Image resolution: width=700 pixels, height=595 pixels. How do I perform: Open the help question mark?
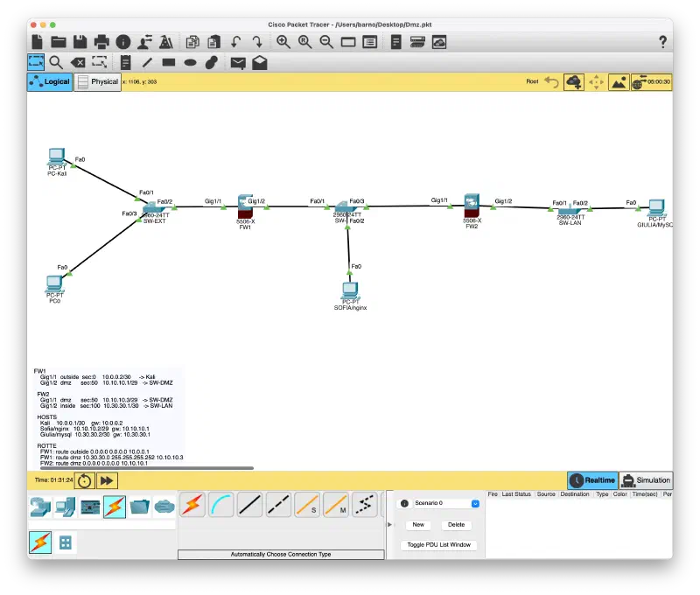662,42
